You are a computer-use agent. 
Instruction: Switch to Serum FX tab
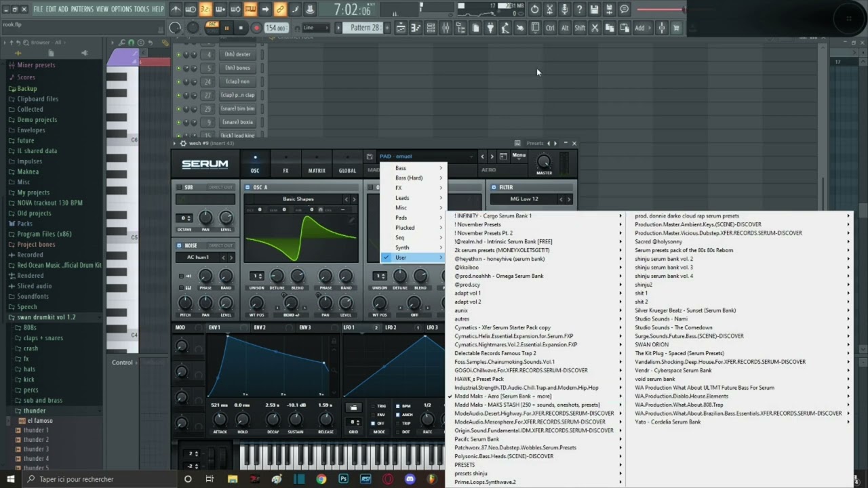[285, 165]
